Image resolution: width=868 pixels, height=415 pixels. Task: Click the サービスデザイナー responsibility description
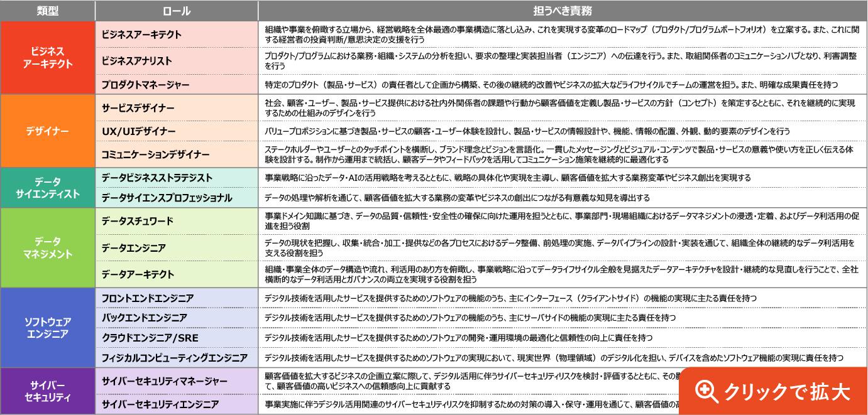pyautogui.click(x=563, y=108)
